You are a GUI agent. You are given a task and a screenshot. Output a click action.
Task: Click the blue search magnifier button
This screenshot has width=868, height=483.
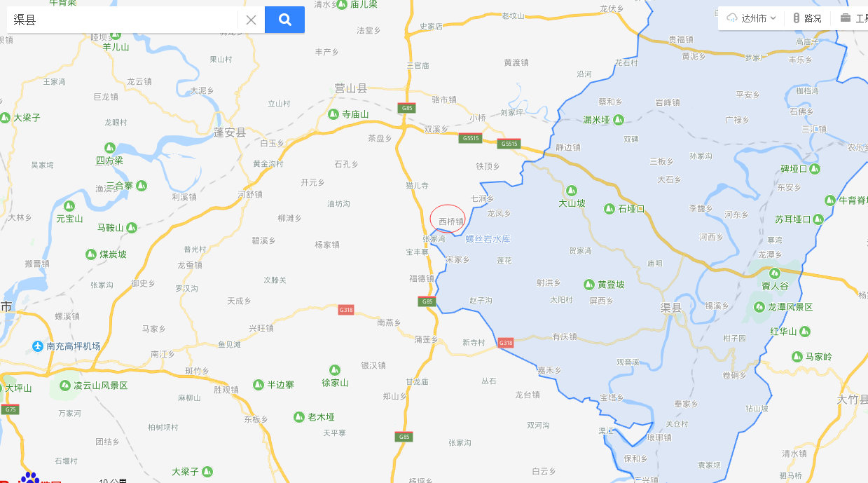pos(284,20)
